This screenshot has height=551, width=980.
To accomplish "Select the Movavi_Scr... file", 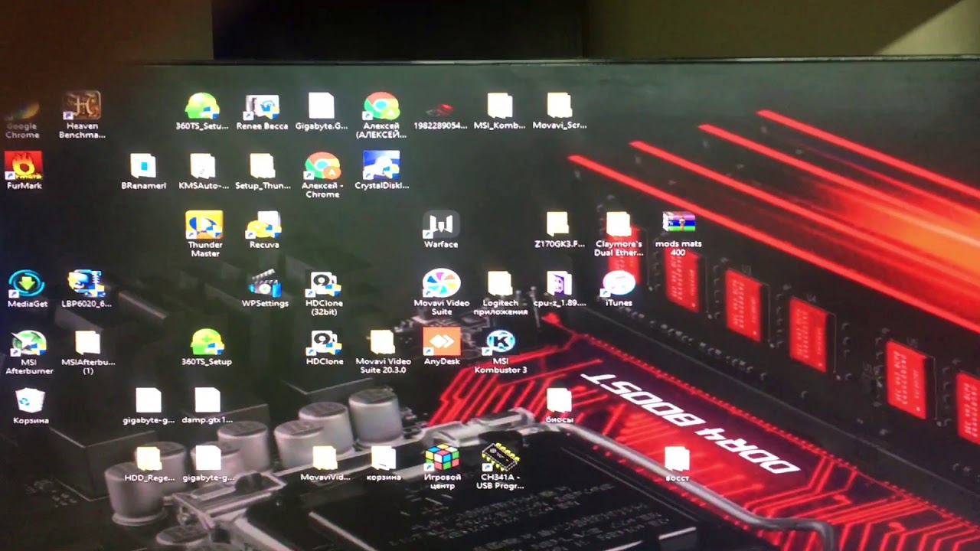I will pyautogui.click(x=560, y=112).
